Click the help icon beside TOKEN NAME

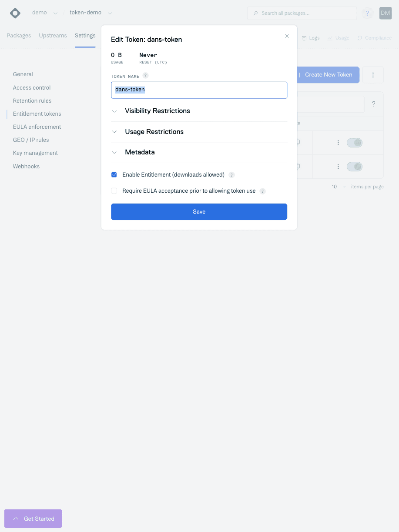pos(145,75)
